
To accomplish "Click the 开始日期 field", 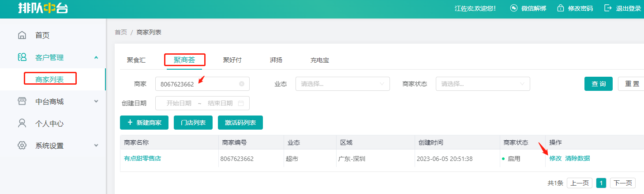I will pyautogui.click(x=179, y=103).
